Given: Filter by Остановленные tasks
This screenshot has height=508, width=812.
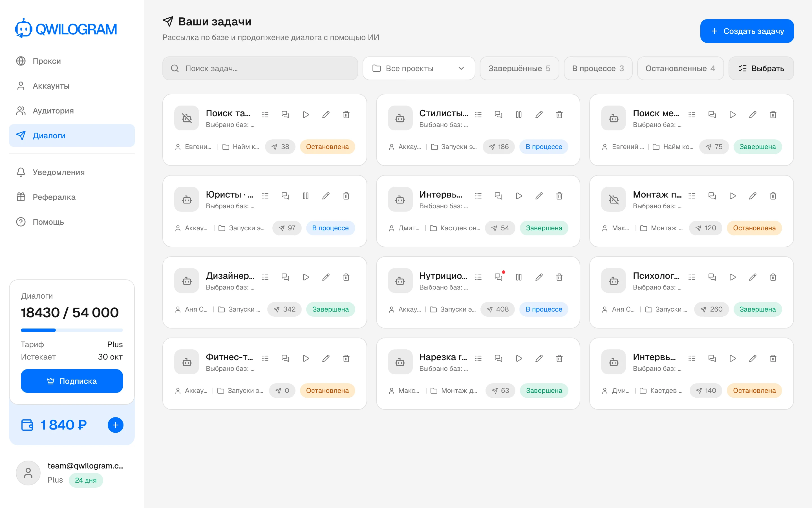Looking at the screenshot, I should tap(680, 69).
